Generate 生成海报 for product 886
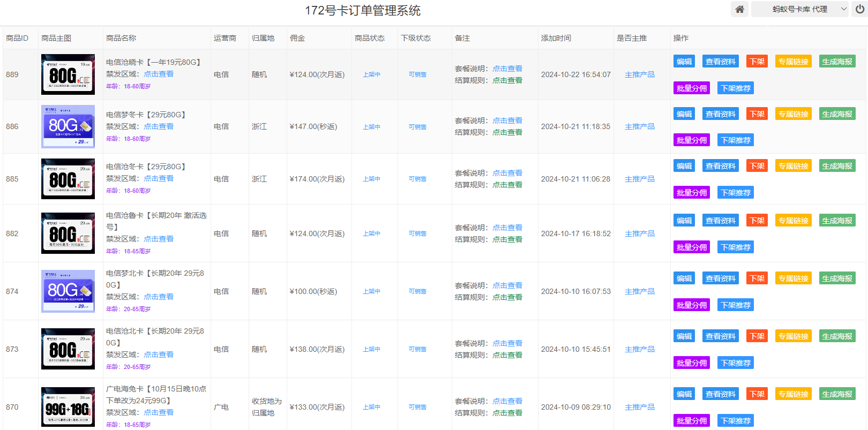This screenshot has width=868, height=430. click(837, 114)
